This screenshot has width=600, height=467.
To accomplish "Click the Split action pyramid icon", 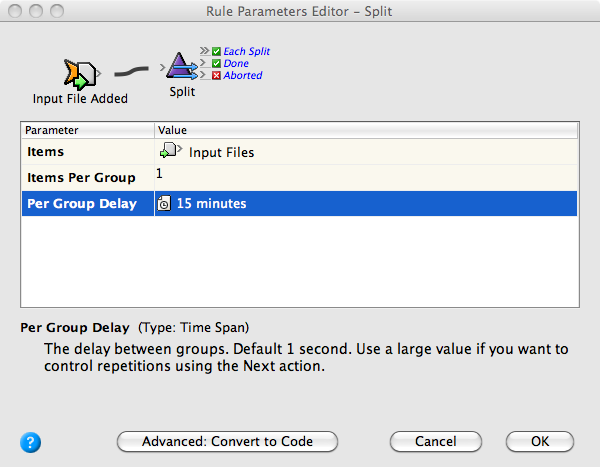I will pos(181,67).
